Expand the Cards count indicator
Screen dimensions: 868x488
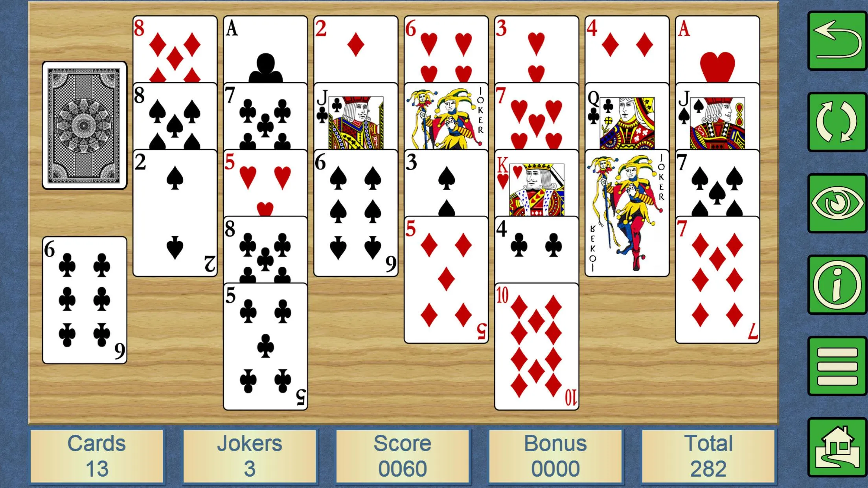click(x=97, y=454)
